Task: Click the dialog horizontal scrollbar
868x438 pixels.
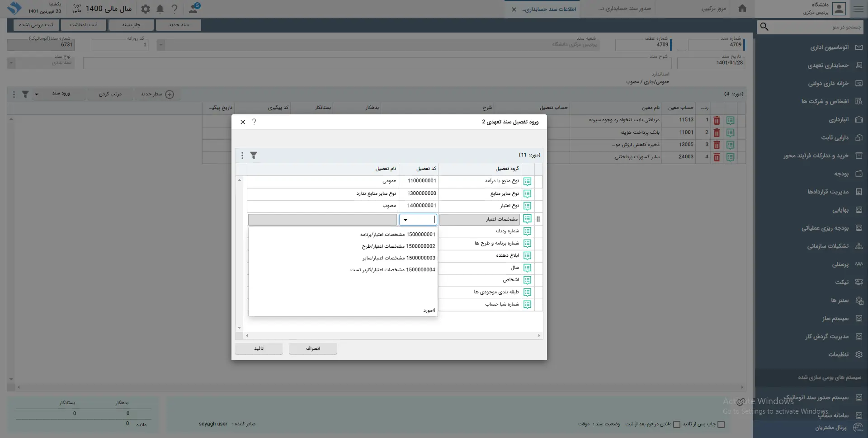Action: (x=392, y=336)
